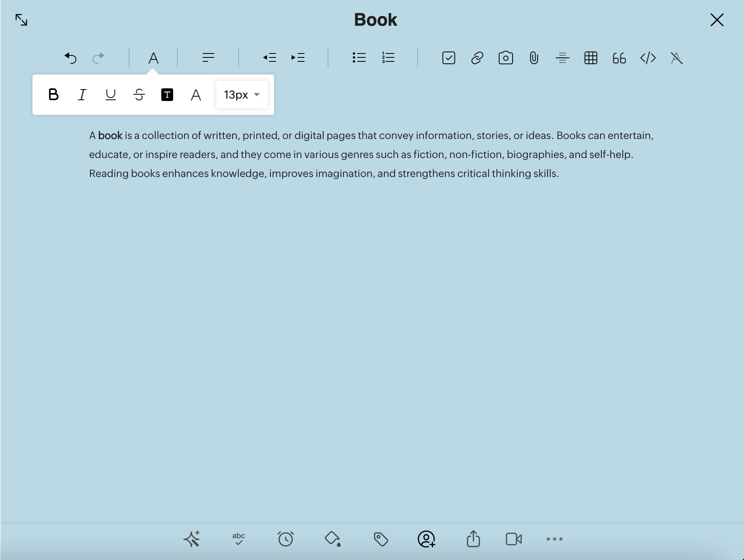
Task: Add a tag to the note
Action: pyautogui.click(x=381, y=539)
